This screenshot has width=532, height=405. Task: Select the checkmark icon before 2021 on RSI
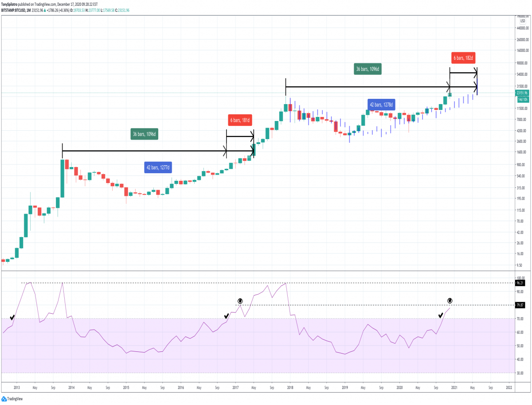441,315
